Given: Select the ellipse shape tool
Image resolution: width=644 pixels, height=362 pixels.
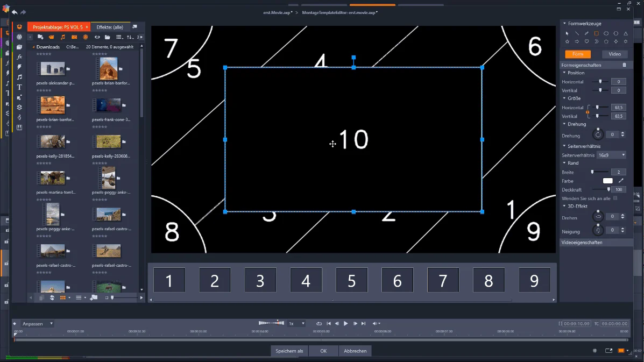Looking at the screenshot, I should (606, 34).
